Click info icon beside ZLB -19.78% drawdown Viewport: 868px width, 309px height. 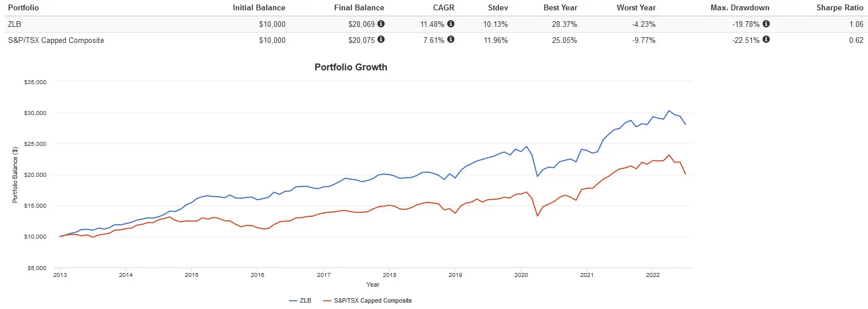[766, 24]
